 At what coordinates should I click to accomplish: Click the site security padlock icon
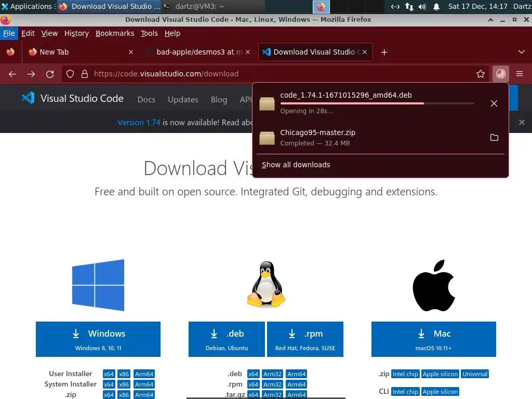tap(85, 74)
